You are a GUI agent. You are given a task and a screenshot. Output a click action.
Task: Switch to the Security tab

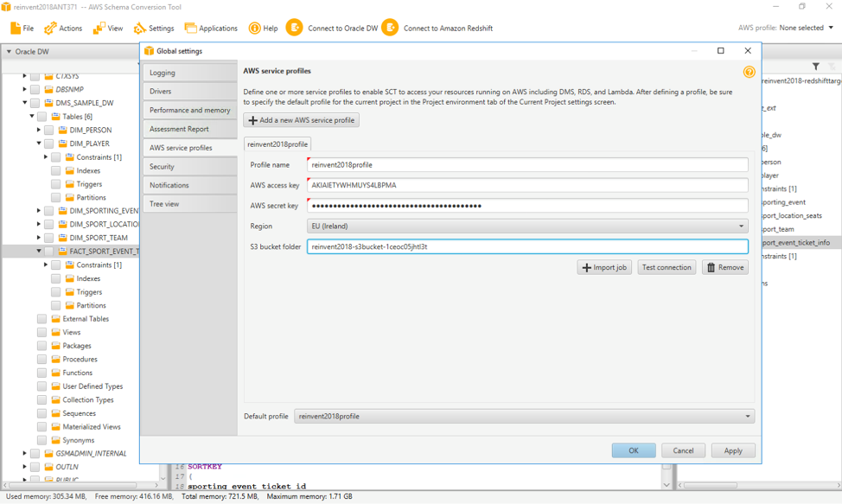(190, 166)
